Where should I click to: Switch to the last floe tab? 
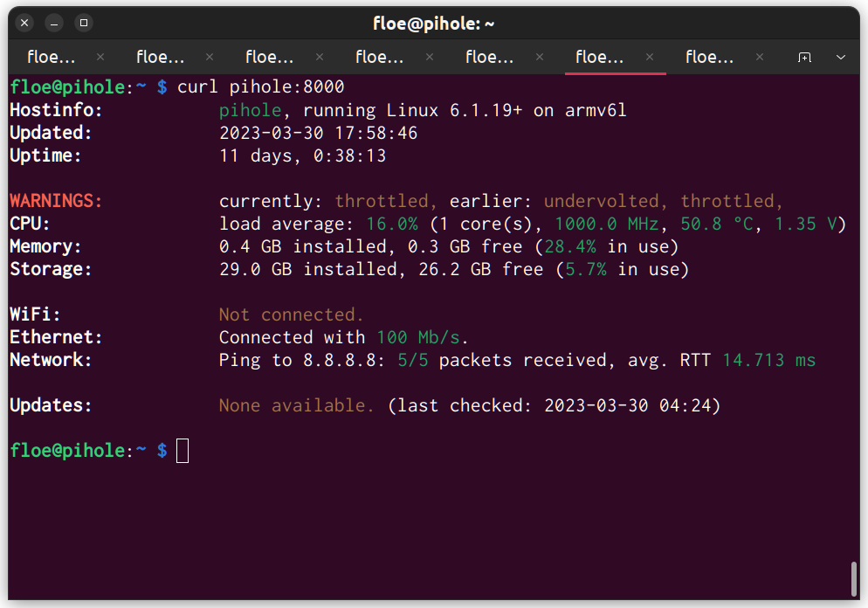(x=709, y=57)
